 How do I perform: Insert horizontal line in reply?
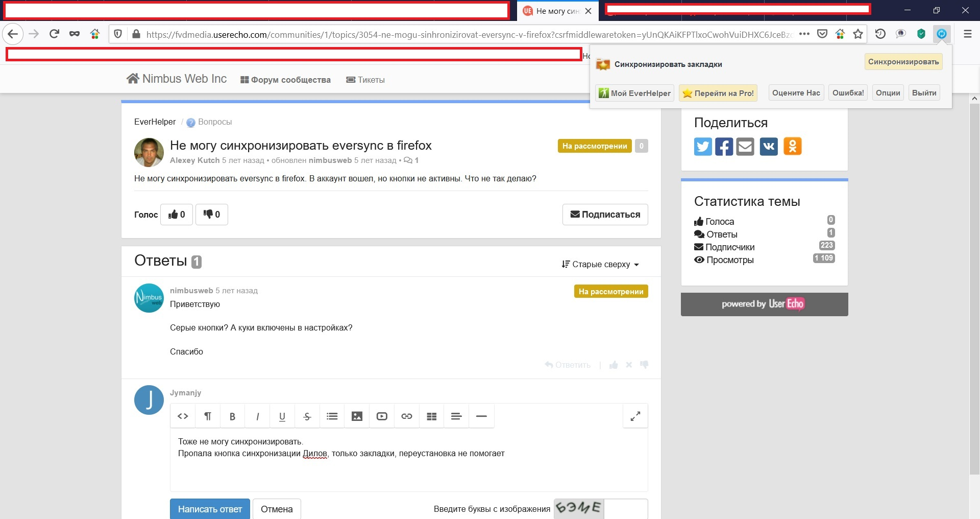481,416
